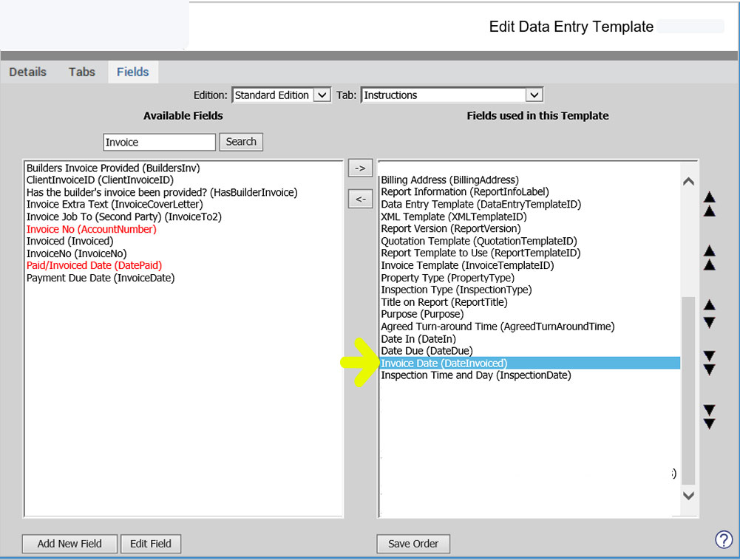The image size is (740, 560).
Task: Click the single down-arrow icon below the up arrow
Action: point(710,323)
